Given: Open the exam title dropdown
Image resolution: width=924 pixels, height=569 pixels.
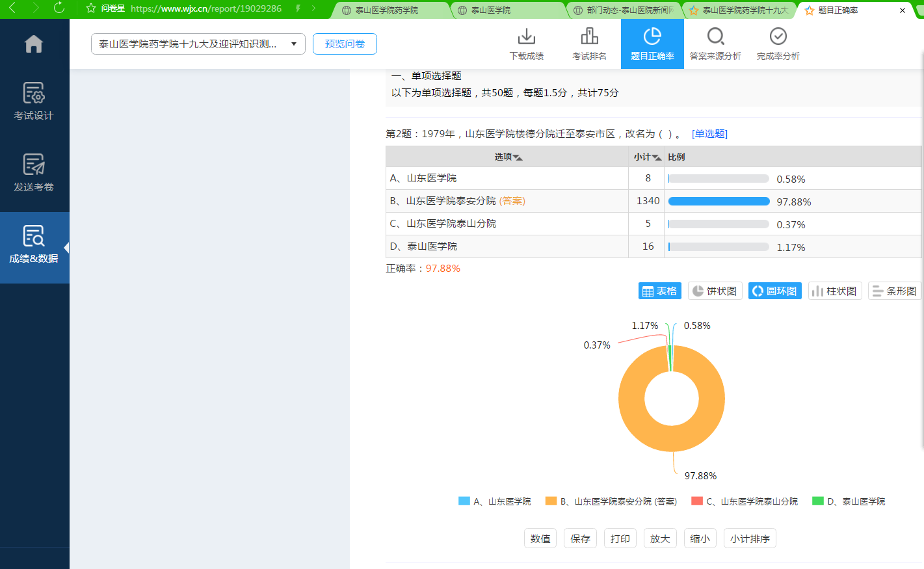Looking at the screenshot, I should click(x=198, y=44).
